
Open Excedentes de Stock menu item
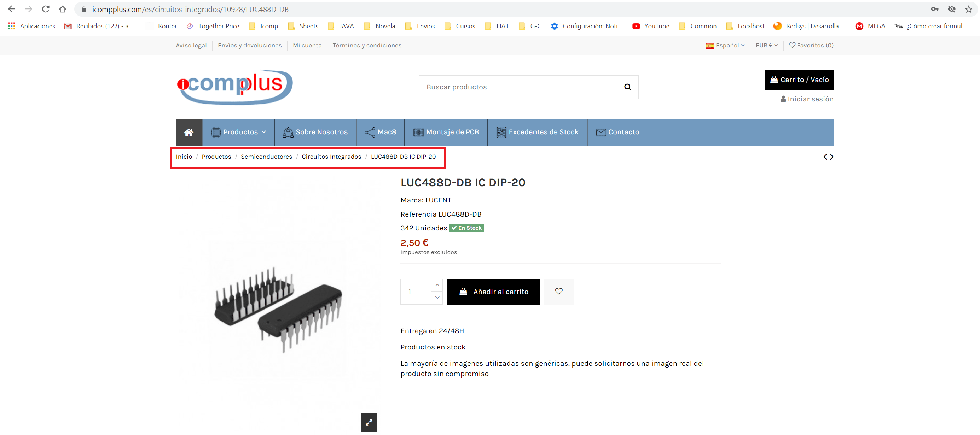537,132
